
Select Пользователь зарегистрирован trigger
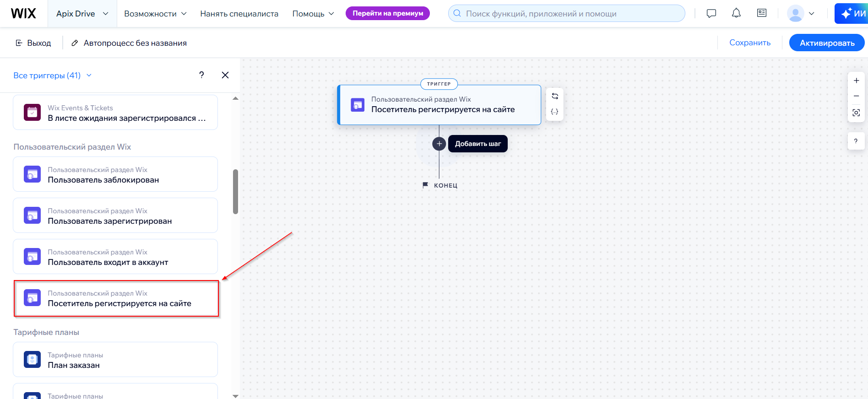115,216
